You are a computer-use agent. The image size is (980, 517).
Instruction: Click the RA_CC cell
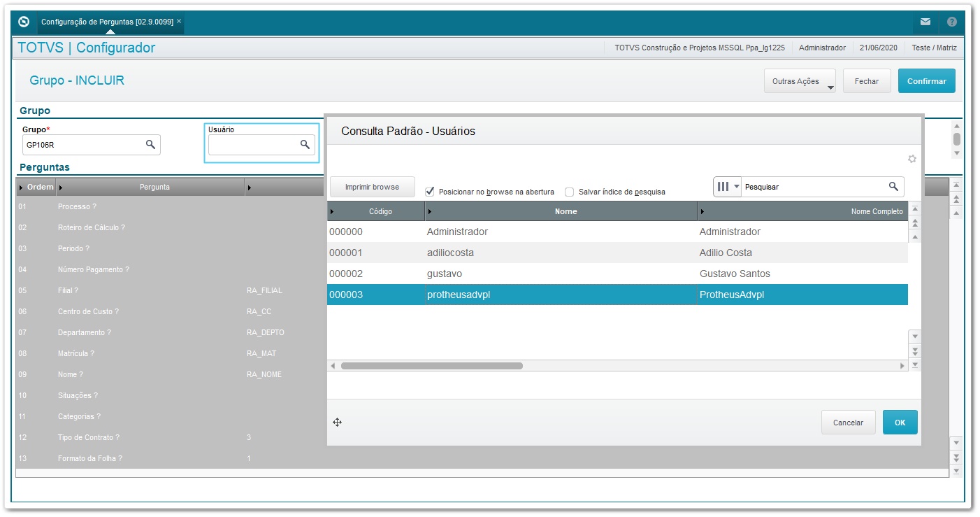[258, 311]
